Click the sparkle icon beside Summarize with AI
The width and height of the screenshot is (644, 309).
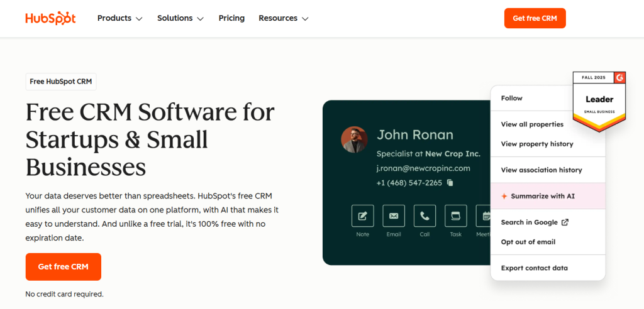coord(504,196)
